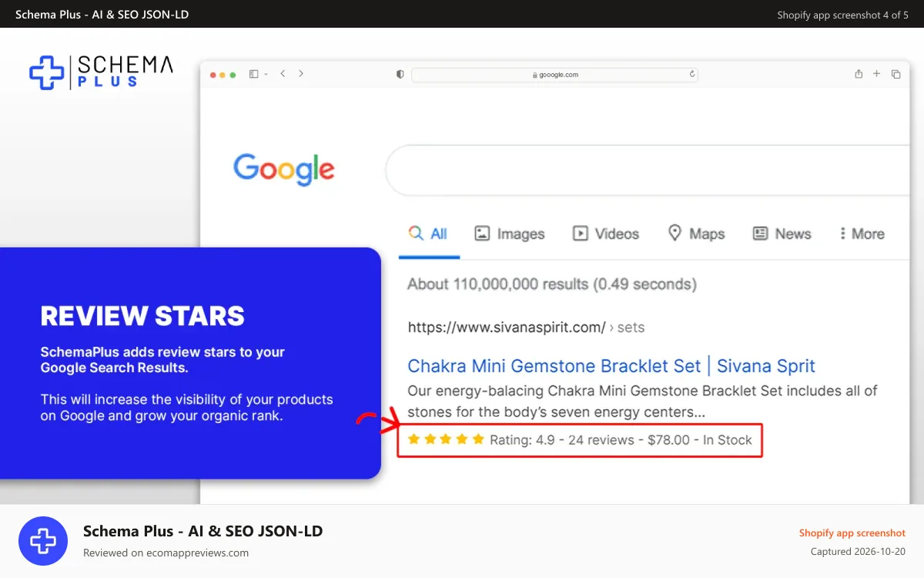This screenshot has height=578, width=924.
Task: Go forward with the browser forward arrow
Action: coord(301,74)
